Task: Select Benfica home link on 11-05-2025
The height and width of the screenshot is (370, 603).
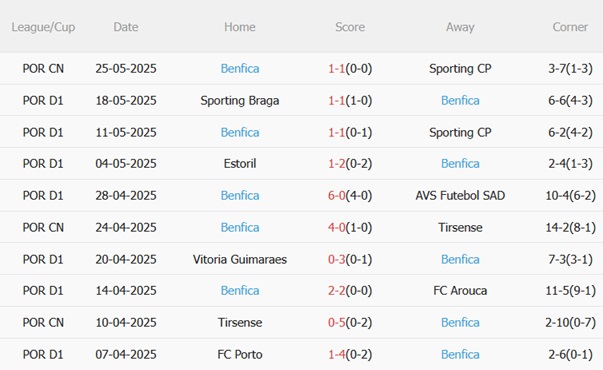Action: tap(240, 132)
